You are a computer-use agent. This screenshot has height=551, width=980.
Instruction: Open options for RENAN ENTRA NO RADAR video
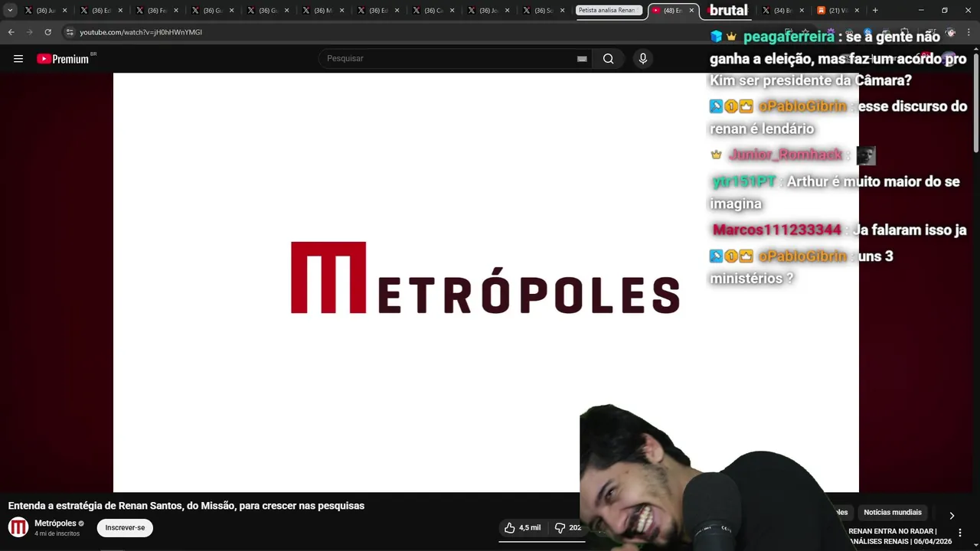960,533
